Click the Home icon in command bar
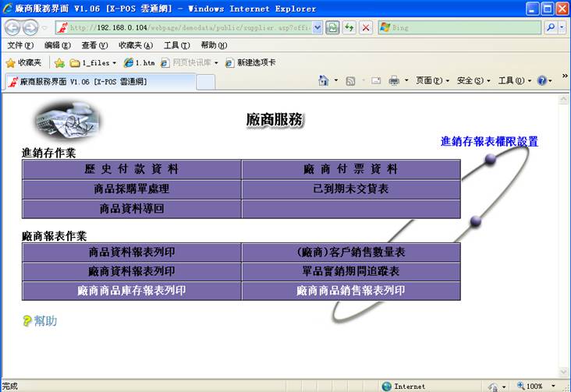Screen dimensions: 571x392 tap(323, 80)
